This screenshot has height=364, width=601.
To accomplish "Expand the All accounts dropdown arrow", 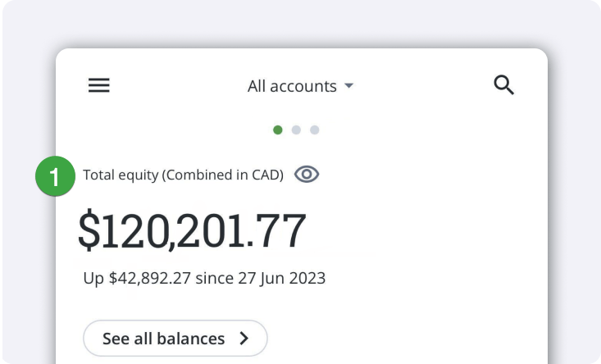I will [348, 86].
